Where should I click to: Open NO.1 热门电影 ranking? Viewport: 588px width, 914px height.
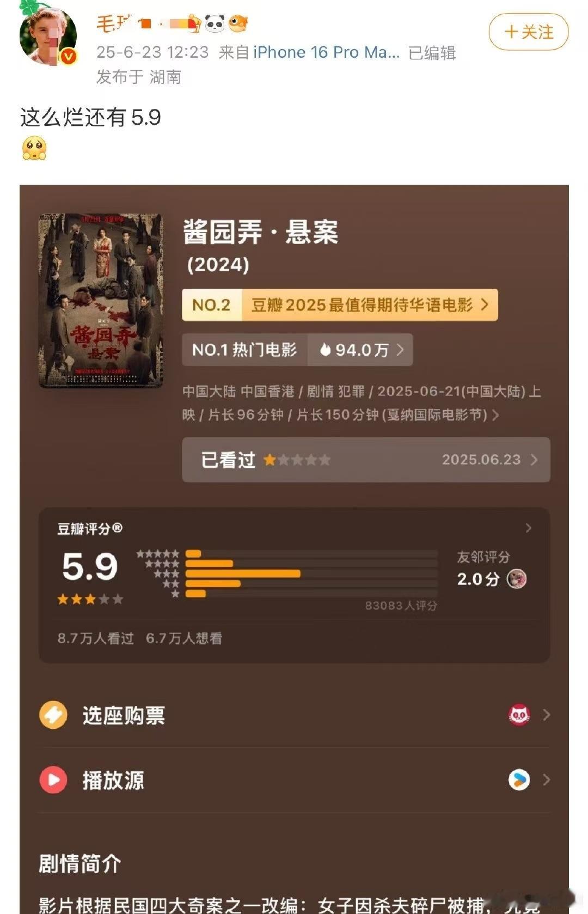tap(245, 350)
